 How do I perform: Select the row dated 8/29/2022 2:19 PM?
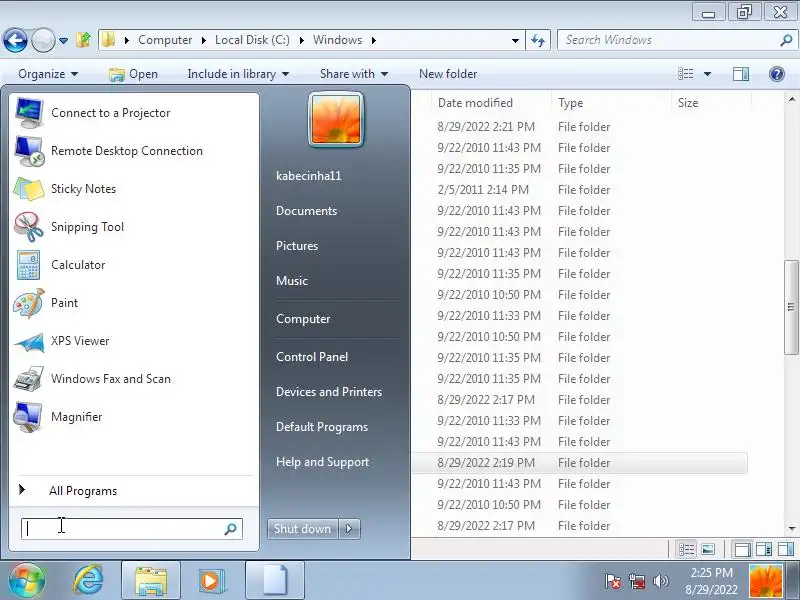pyautogui.click(x=580, y=463)
